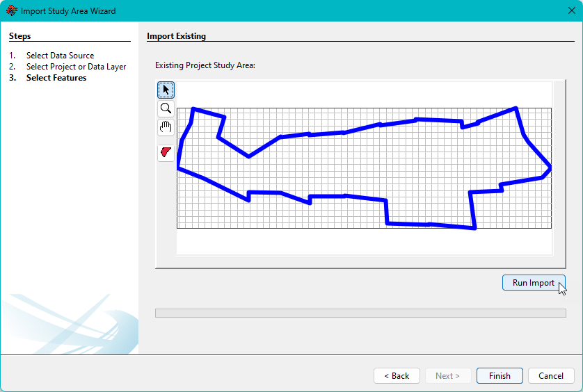The width and height of the screenshot is (583, 392).
Task: Click the wizard app icon in title bar
Action: (11, 11)
